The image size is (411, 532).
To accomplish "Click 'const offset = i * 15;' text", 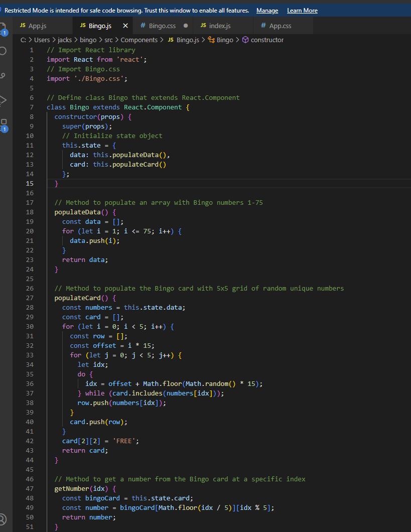I will point(112,345).
